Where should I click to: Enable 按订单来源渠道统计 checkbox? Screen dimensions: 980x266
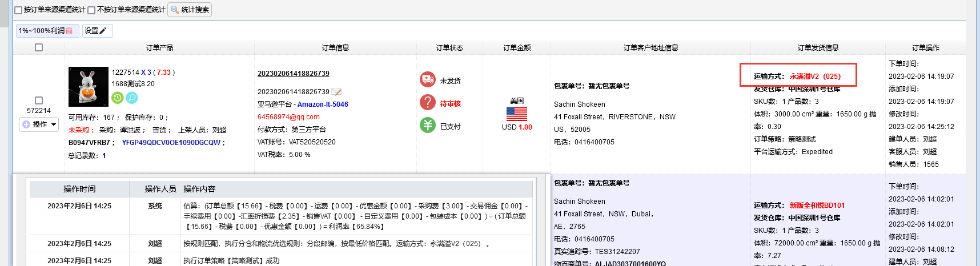coord(18,10)
